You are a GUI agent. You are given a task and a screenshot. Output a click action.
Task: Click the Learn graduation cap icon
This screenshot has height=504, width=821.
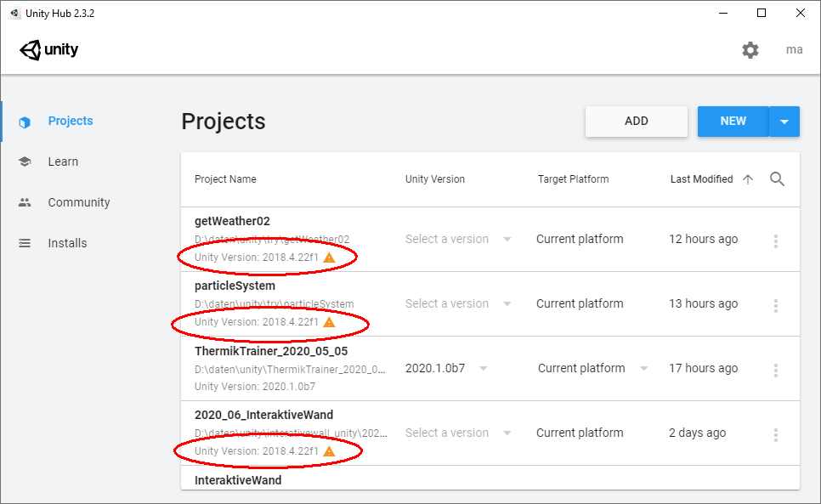click(x=25, y=161)
